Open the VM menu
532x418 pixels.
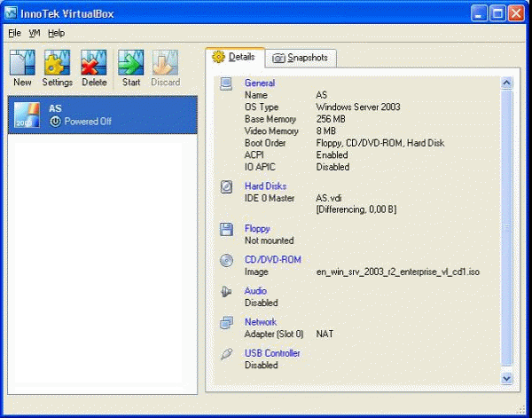tap(35, 33)
